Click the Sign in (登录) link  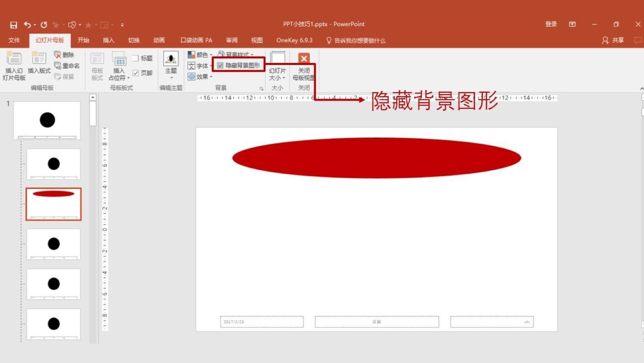pyautogui.click(x=551, y=24)
